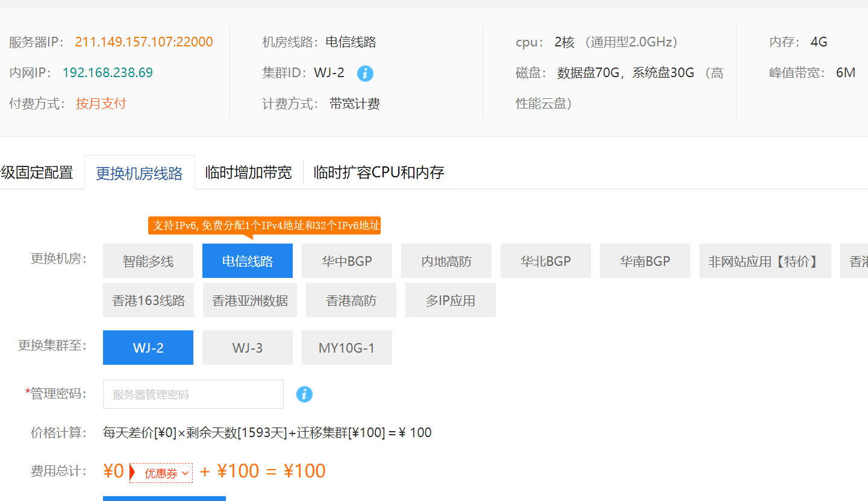Choose the 多IP应用 option
The image size is (868, 501).
pos(450,300)
